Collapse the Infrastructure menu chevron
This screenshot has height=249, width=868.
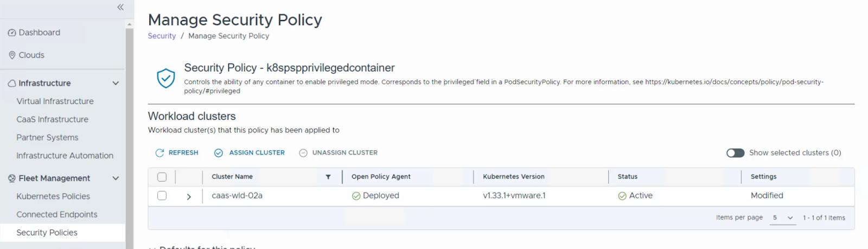point(116,84)
